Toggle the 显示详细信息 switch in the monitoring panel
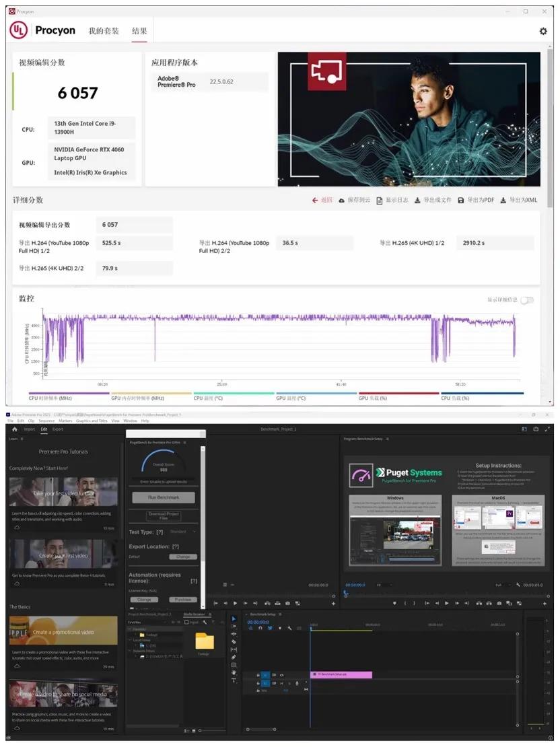The width and height of the screenshot is (560, 747). pyautogui.click(x=528, y=301)
